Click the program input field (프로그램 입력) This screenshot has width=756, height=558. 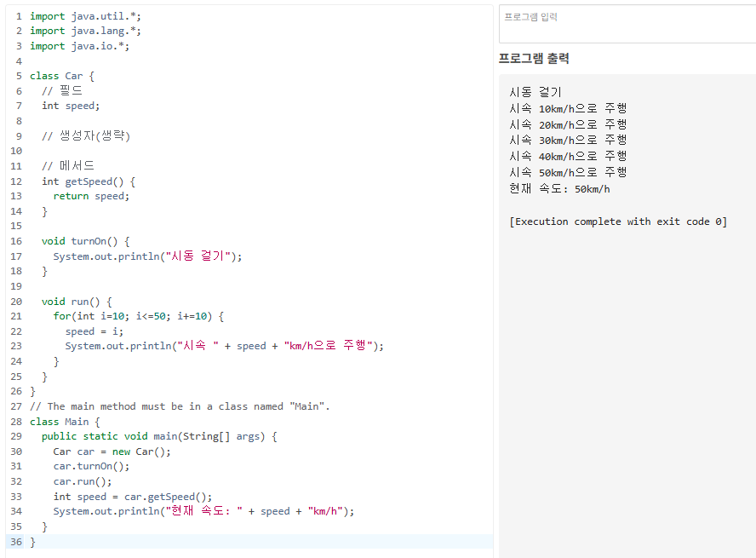click(627, 24)
